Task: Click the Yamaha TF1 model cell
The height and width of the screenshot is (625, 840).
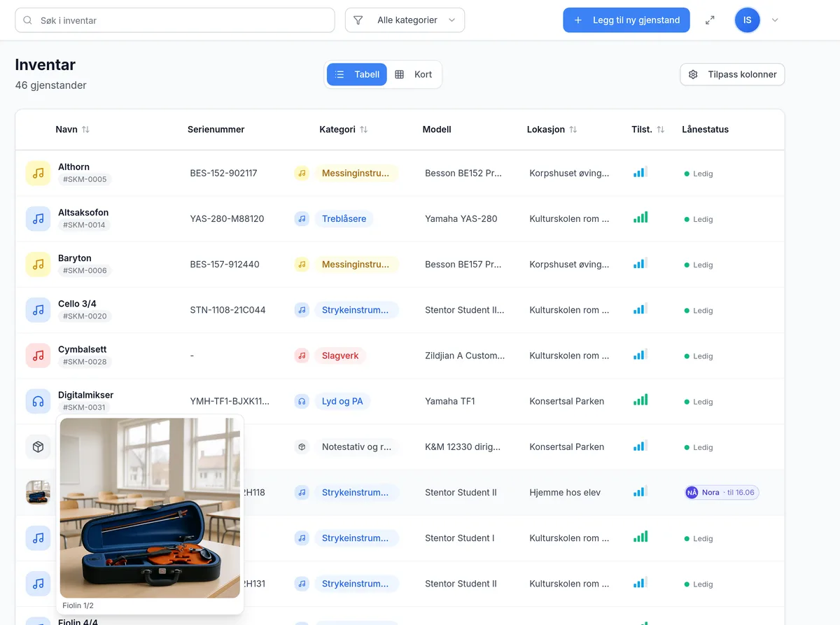Action: click(450, 401)
